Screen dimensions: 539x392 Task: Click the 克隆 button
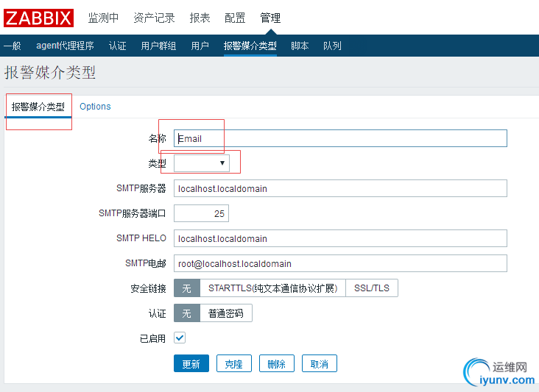pyautogui.click(x=233, y=364)
